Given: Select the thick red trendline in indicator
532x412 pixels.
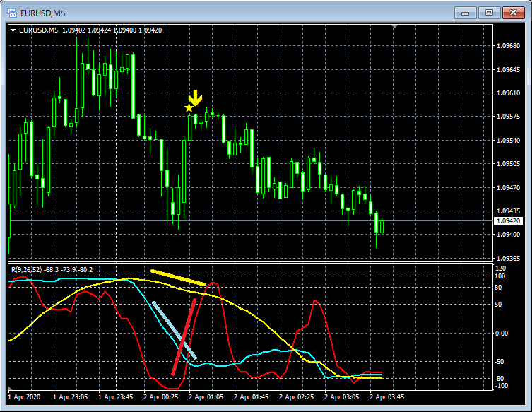Looking at the screenshot, I should pyautogui.click(x=184, y=337).
